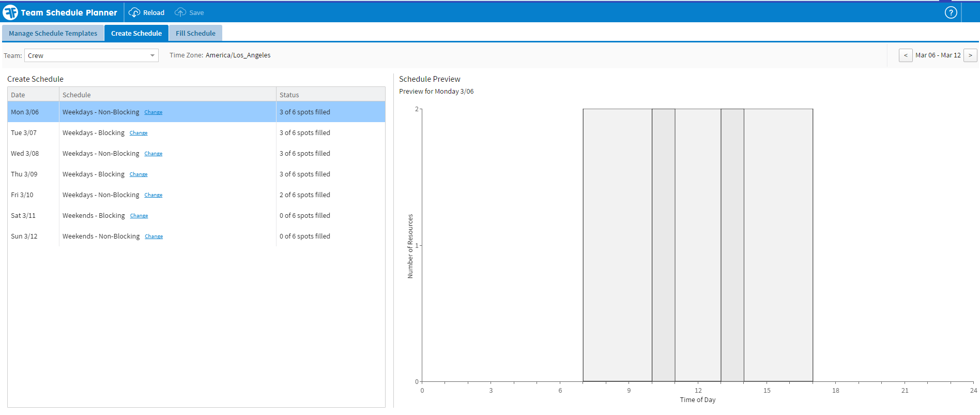Select the Create Schedule tab
The image size is (980, 415).
click(136, 33)
